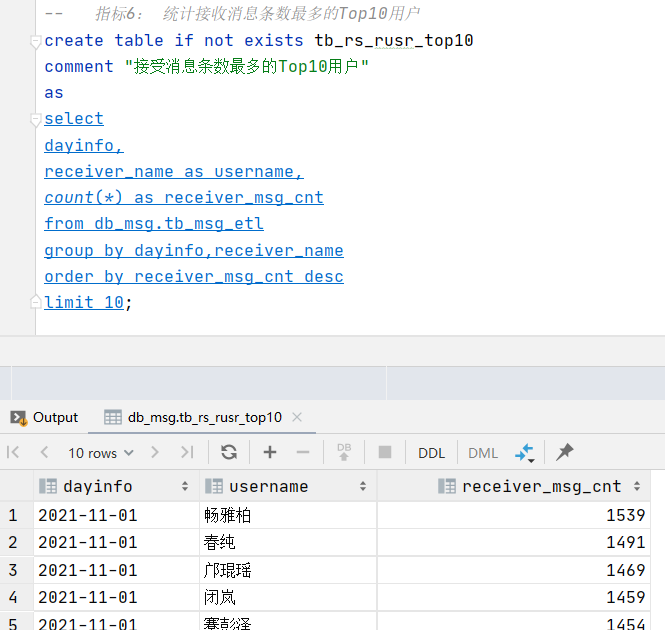
Task: Close the db_msg.tb_rs_rusr_top10 tab
Action: (x=297, y=417)
